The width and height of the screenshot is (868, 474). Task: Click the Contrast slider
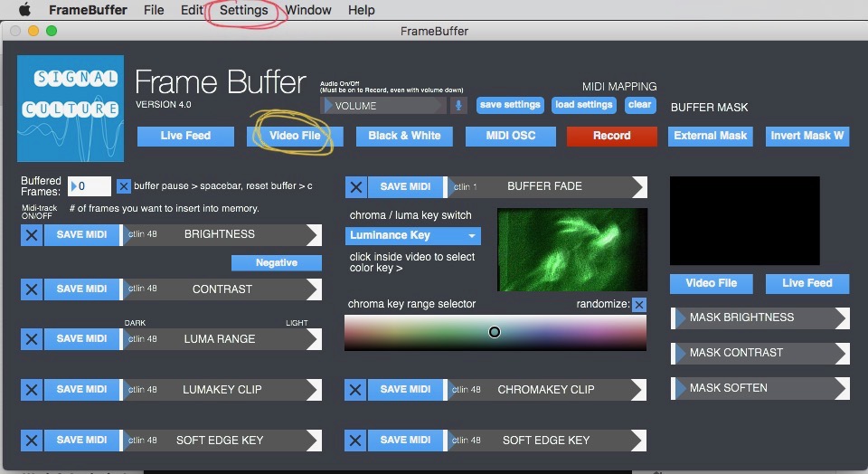(222, 289)
